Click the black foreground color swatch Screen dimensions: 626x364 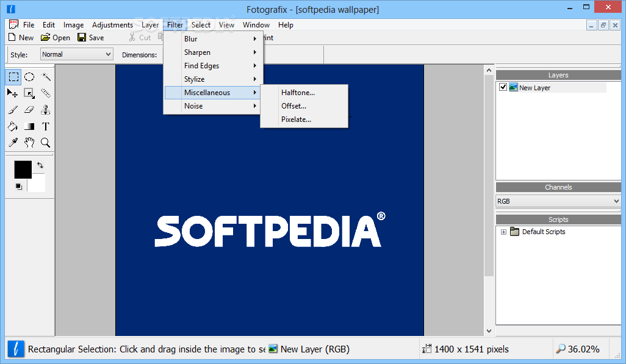coord(23,170)
